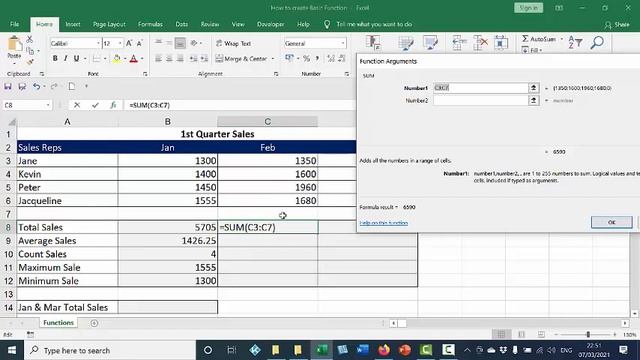Switch to the Review tab

[210, 24]
